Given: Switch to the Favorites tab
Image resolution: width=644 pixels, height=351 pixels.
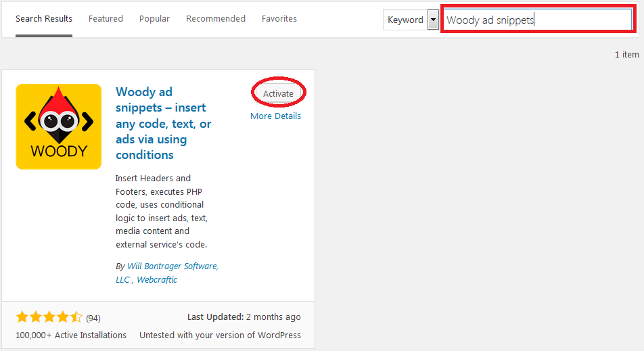Looking at the screenshot, I should [x=279, y=19].
